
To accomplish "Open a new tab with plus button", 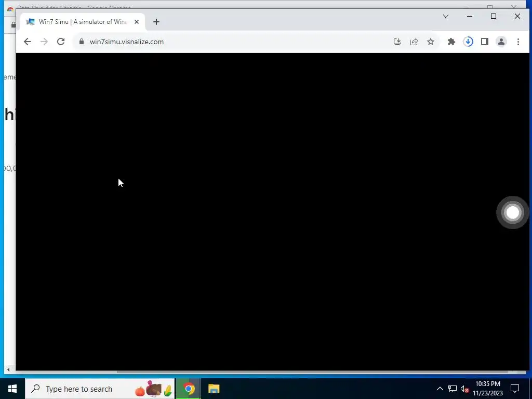I will pyautogui.click(x=156, y=22).
